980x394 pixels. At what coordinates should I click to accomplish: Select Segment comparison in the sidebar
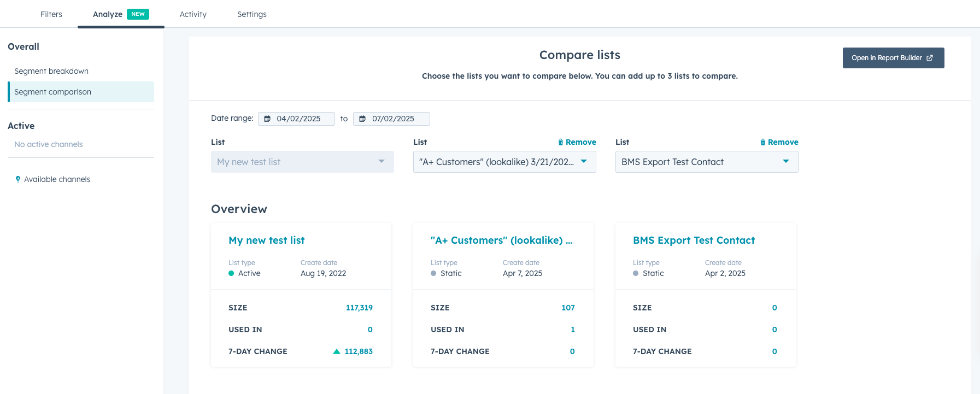tap(53, 92)
